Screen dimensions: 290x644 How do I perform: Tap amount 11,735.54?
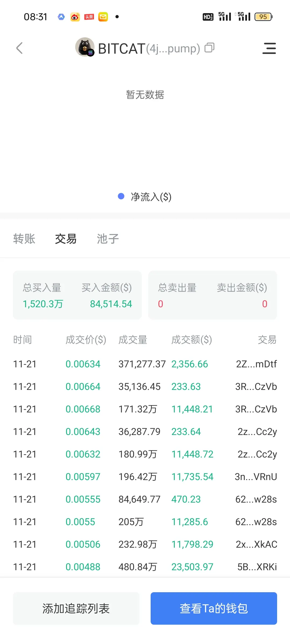pos(192,477)
